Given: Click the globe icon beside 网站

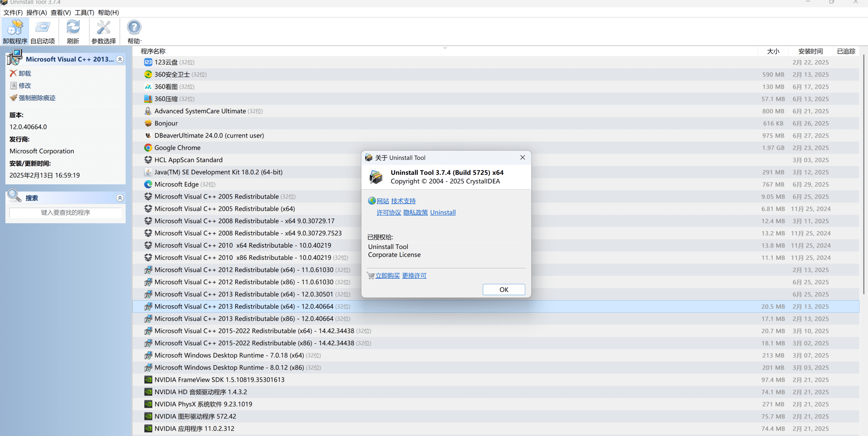Looking at the screenshot, I should [x=372, y=201].
